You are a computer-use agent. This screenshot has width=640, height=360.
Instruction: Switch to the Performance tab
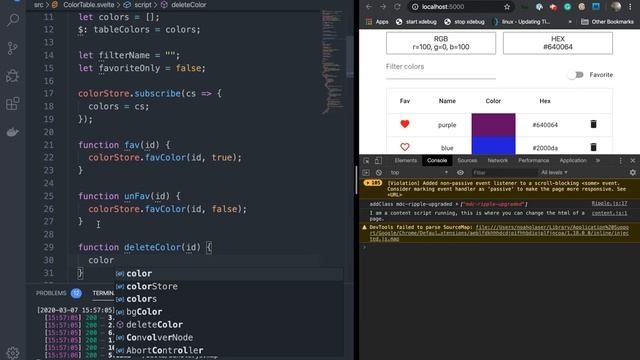(533, 161)
